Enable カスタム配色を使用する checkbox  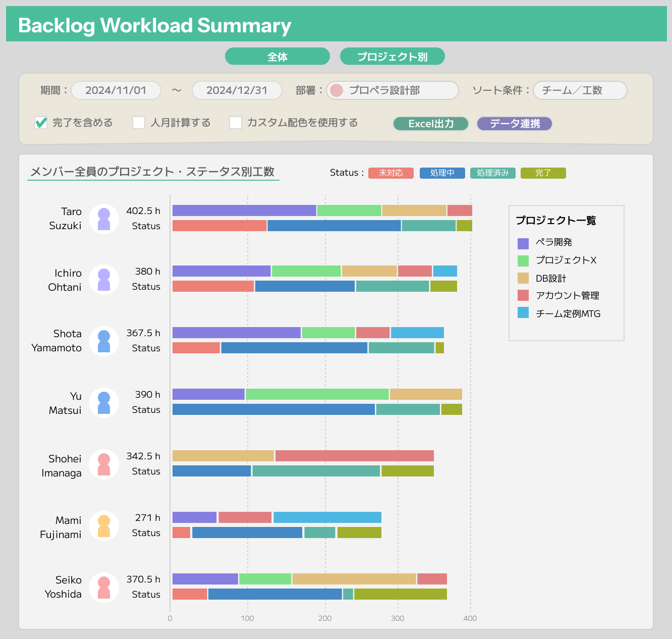236,123
